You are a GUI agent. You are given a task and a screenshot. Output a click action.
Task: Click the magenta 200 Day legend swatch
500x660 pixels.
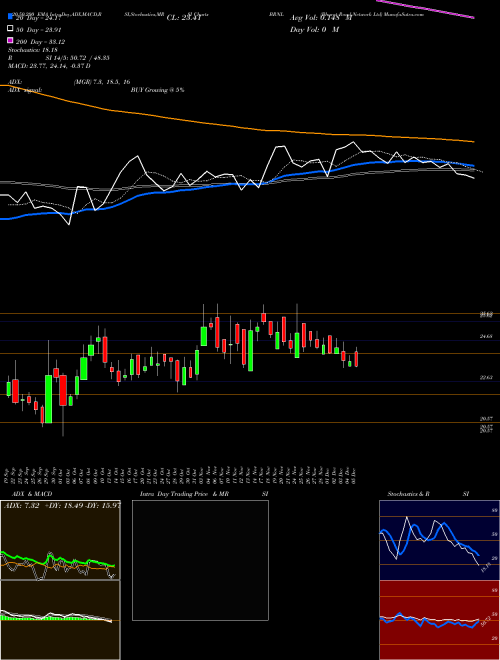pos(10,40)
